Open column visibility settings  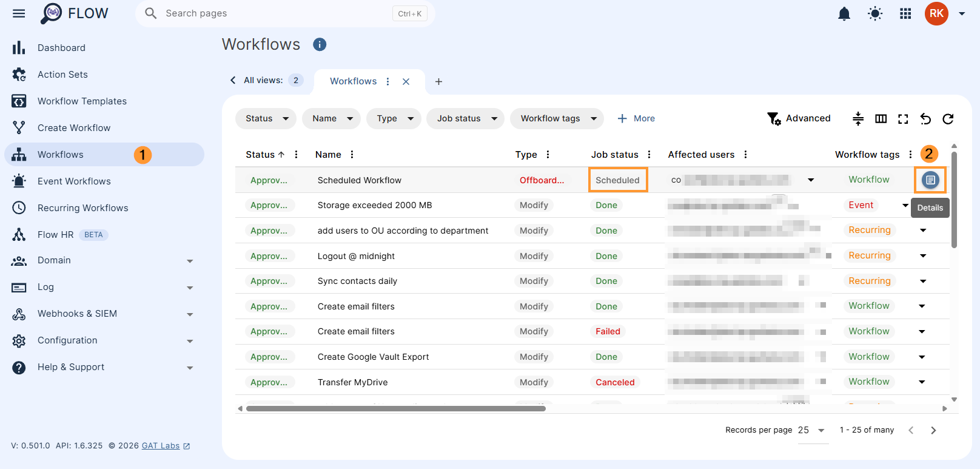[x=881, y=118]
